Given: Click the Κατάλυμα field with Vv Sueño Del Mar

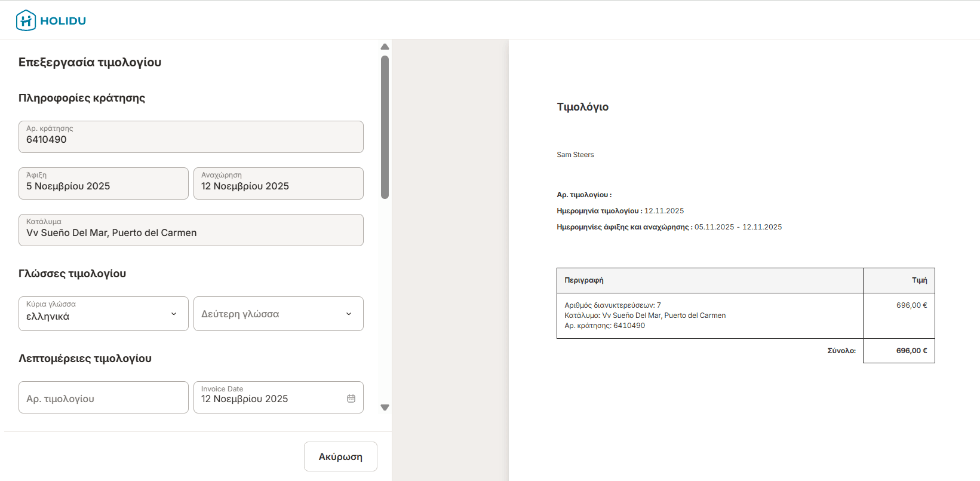Looking at the screenshot, I should 191,230.
